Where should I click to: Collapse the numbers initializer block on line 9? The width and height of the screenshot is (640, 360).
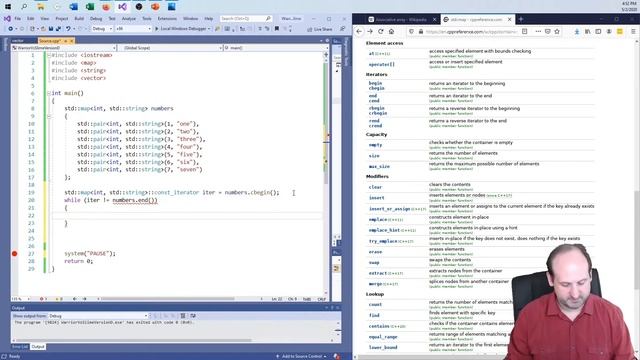pyautogui.click(x=49, y=116)
